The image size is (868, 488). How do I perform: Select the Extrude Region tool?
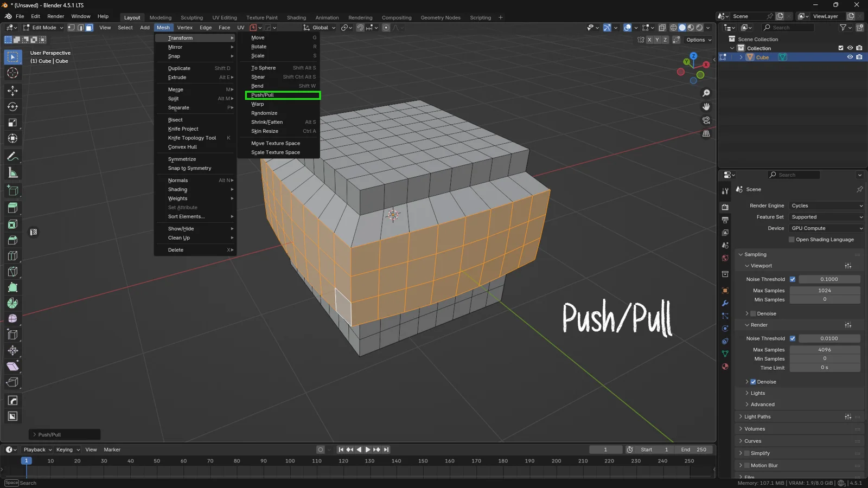point(13,208)
